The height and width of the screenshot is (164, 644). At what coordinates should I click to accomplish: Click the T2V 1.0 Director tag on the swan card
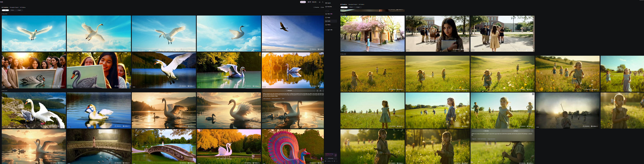coord(267,99)
